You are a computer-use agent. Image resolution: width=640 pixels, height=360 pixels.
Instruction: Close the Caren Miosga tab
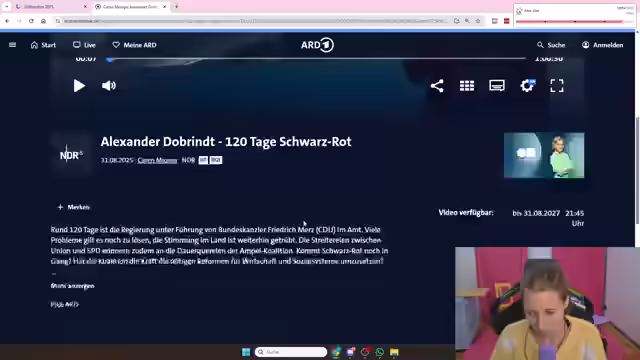click(x=164, y=7)
